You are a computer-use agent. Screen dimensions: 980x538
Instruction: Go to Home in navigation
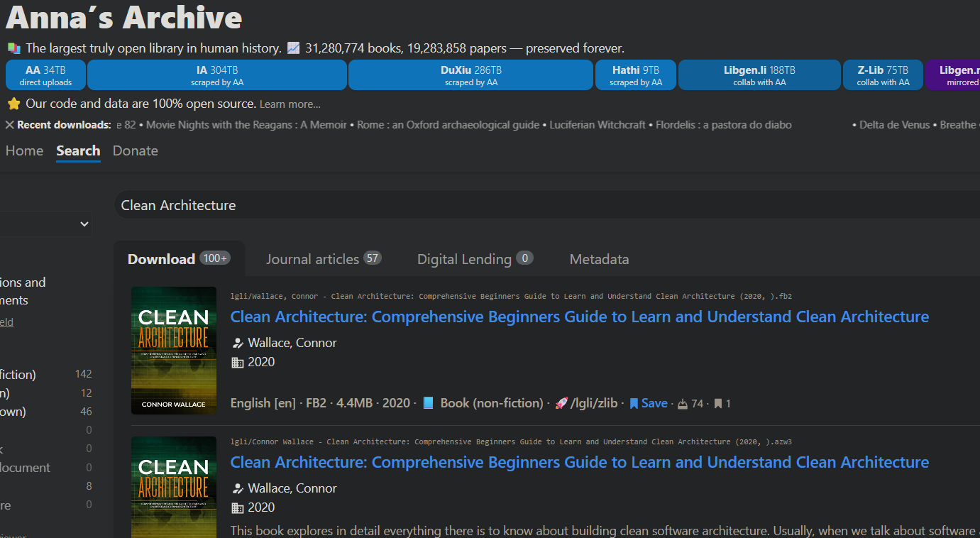click(24, 150)
